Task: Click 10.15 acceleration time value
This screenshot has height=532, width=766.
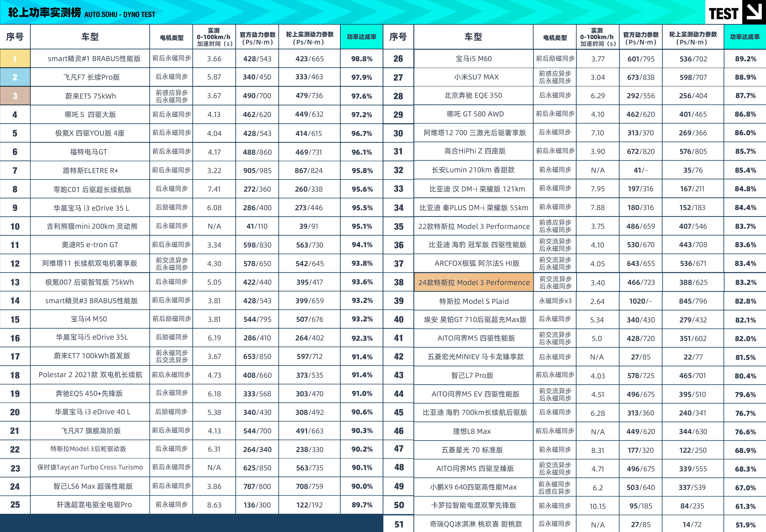Action: [x=598, y=506]
